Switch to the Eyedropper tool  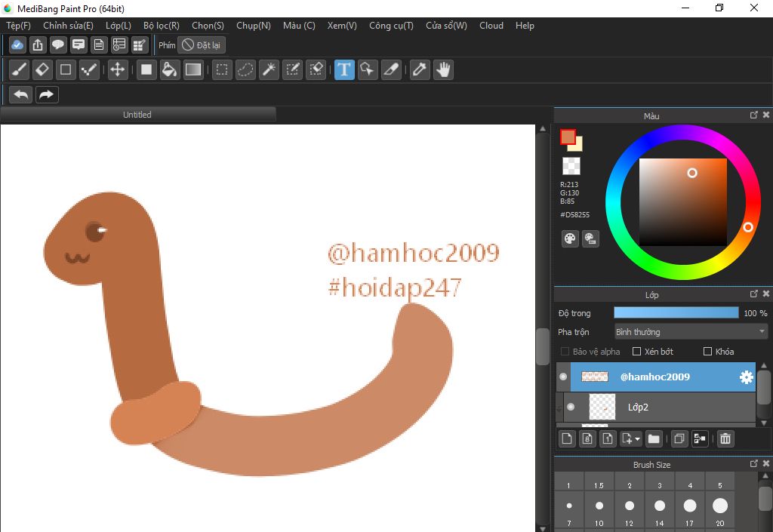click(x=419, y=70)
